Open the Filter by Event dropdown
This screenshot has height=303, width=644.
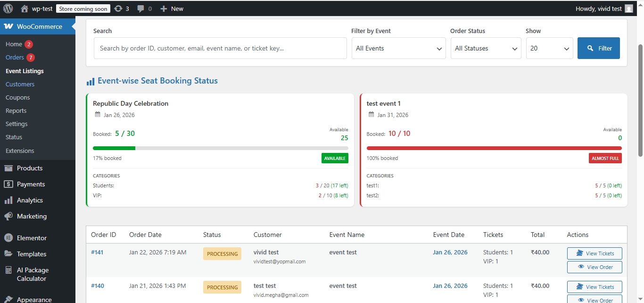tap(398, 48)
